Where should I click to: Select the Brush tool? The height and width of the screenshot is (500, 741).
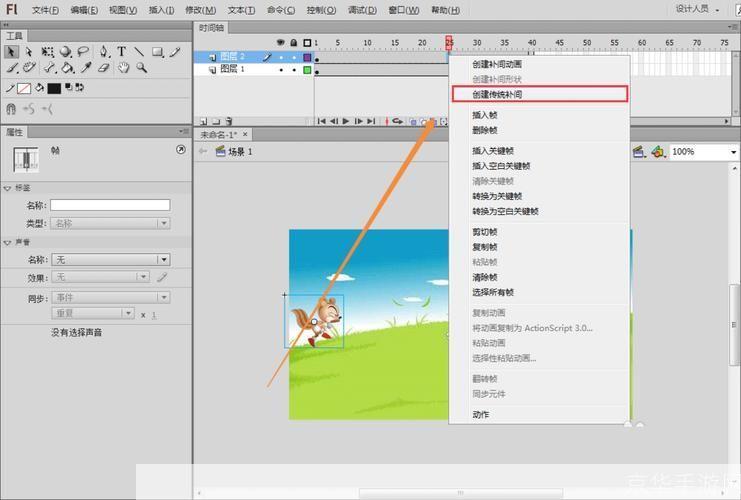coord(11,68)
